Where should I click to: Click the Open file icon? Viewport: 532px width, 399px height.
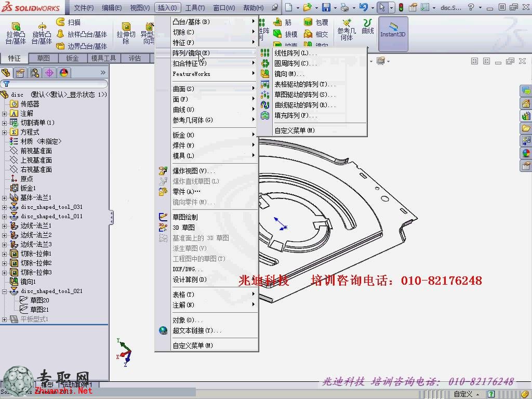point(307,7)
